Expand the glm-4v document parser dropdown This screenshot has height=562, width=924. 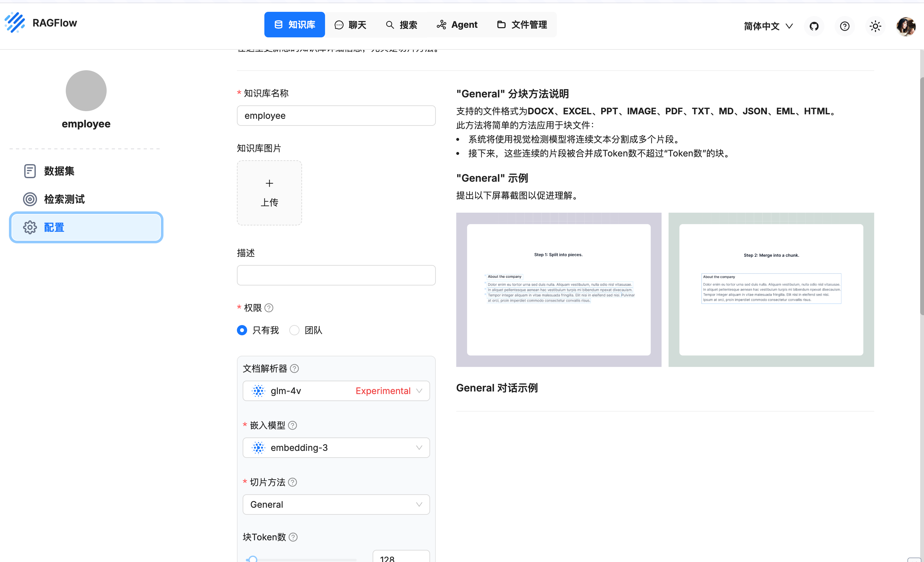(x=336, y=391)
